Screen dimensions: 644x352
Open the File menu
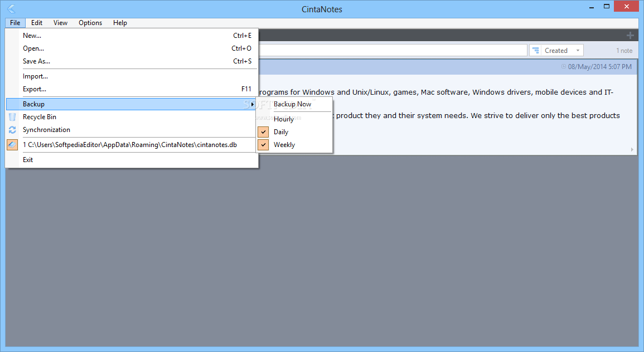click(15, 23)
